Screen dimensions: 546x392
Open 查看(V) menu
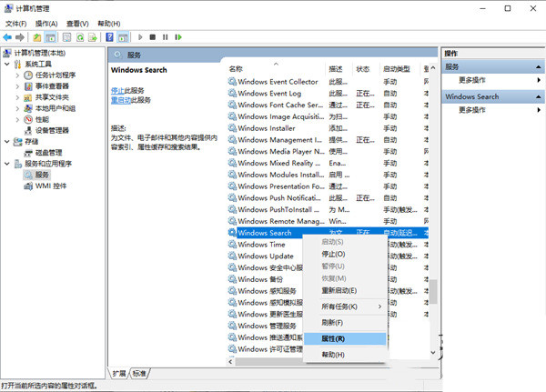coord(77,24)
